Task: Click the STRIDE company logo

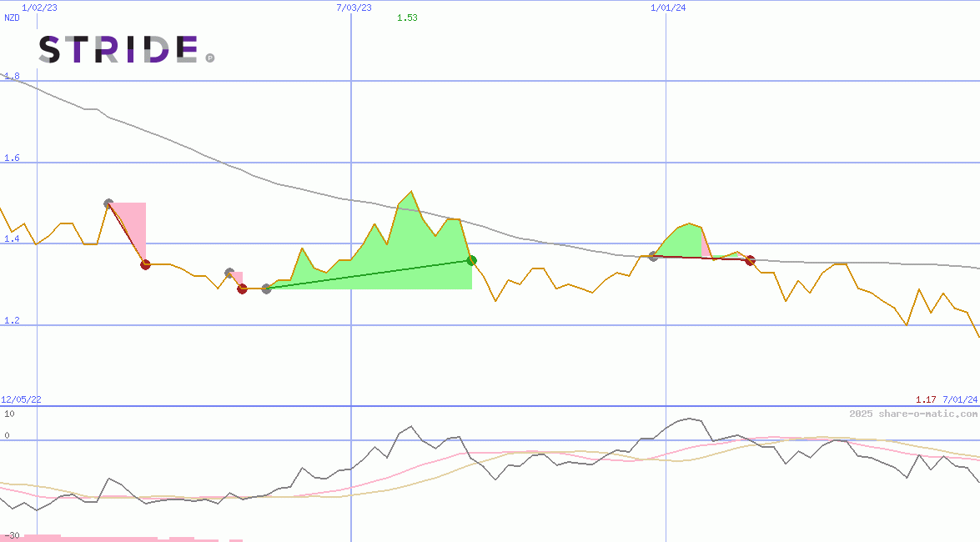Action: [x=118, y=50]
